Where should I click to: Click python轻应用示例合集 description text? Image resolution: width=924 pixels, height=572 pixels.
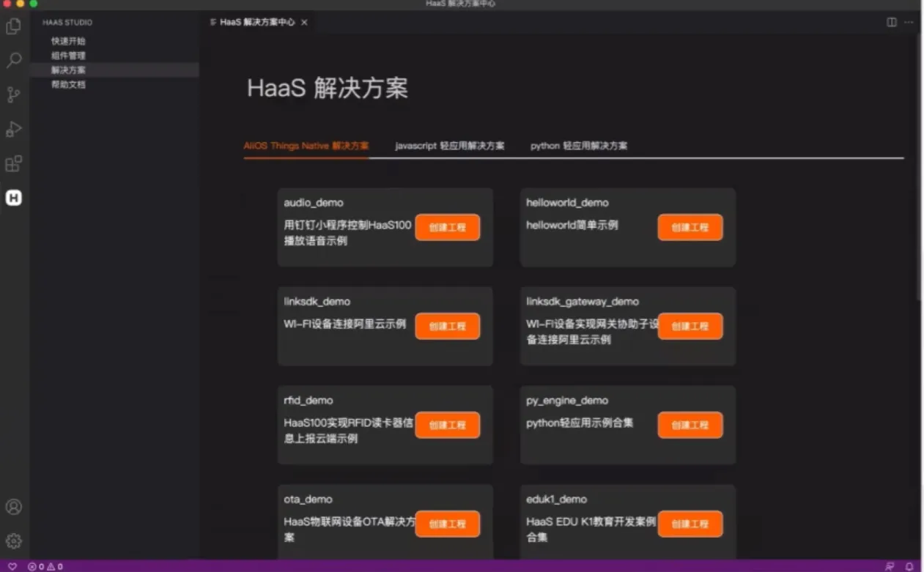pyautogui.click(x=580, y=423)
